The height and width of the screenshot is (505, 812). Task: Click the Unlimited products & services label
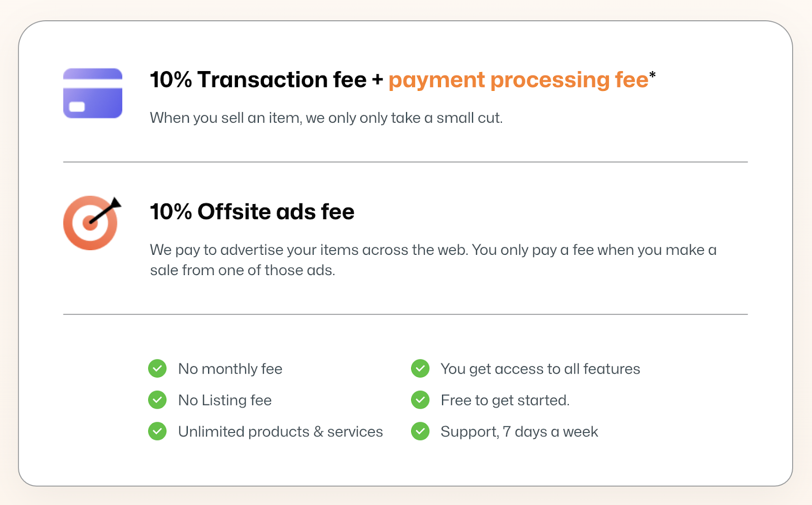pos(281,432)
